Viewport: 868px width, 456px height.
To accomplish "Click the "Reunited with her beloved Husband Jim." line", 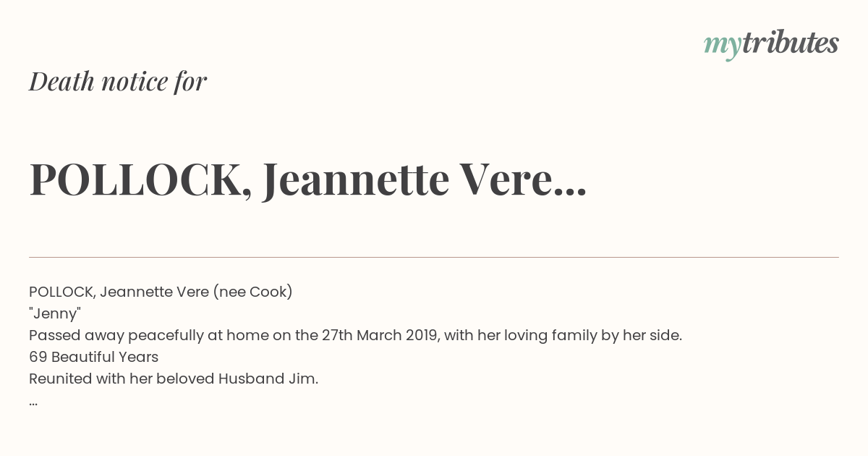I will click(x=174, y=379).
